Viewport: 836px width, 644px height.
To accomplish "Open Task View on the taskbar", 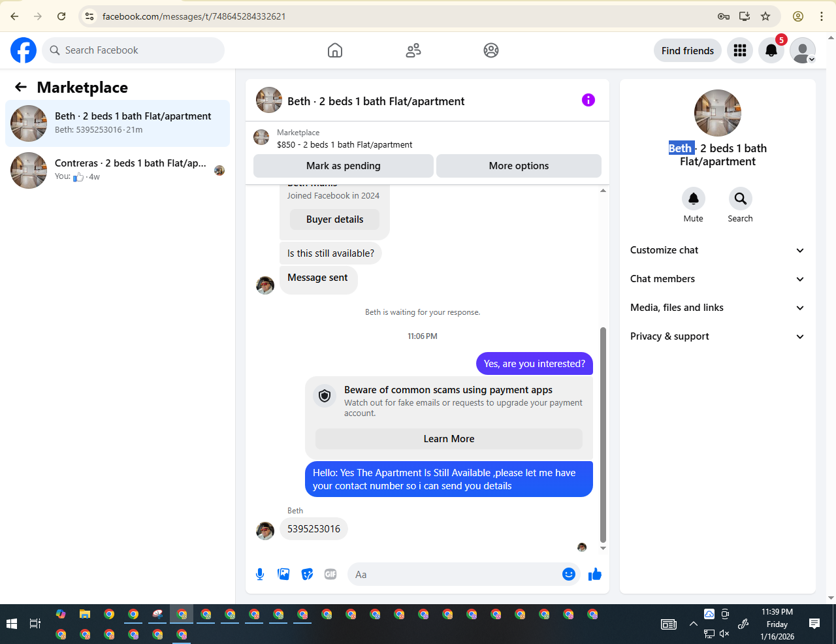I will (35, 624).
